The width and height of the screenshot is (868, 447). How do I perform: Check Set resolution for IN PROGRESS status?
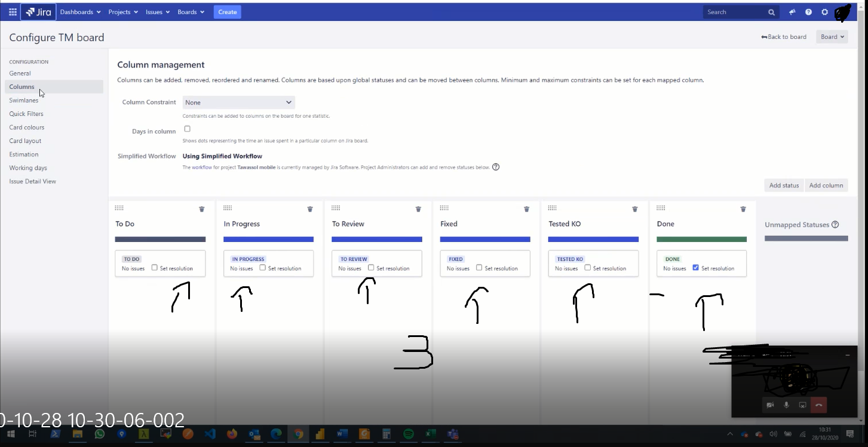262,268
